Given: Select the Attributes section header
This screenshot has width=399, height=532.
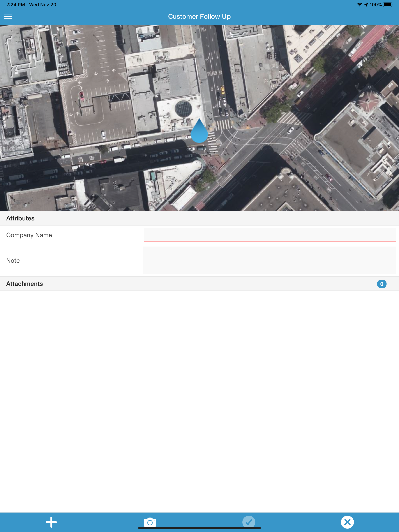Looking at the screenshot, I should click(x=199, y=218).
